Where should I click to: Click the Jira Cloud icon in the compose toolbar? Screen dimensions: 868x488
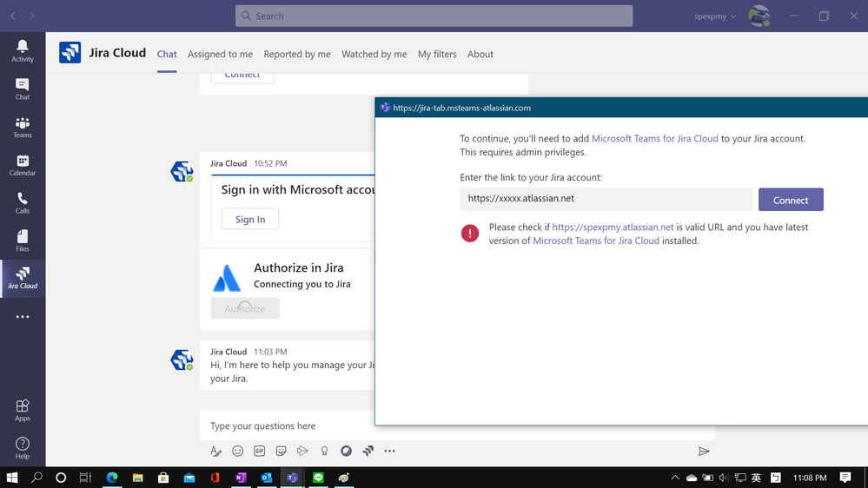368,451
